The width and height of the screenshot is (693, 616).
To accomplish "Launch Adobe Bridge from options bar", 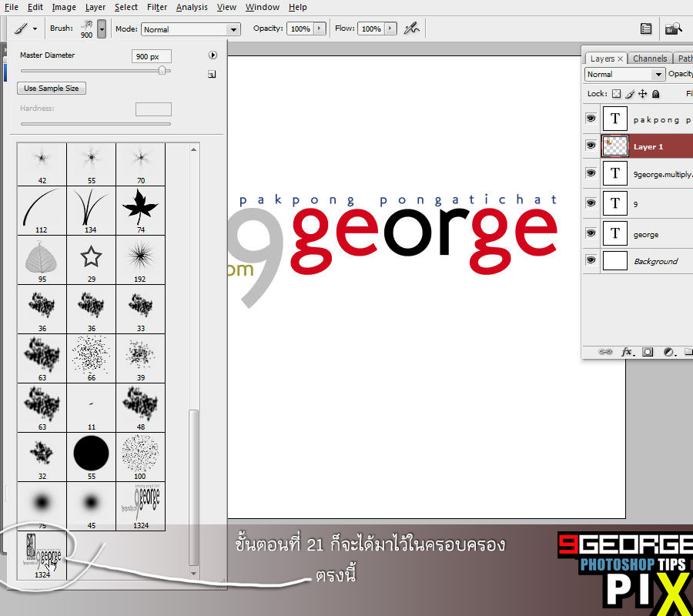I will [x=673, y=28].
